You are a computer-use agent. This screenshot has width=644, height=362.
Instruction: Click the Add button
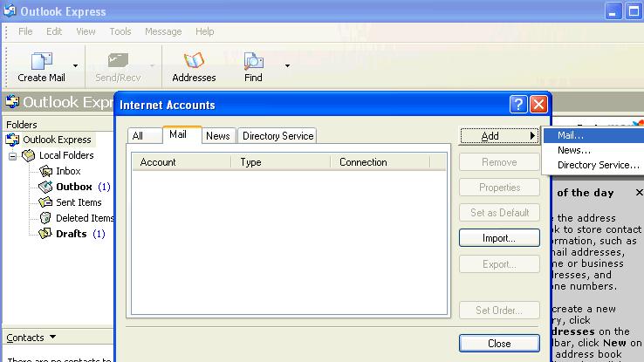499,136
